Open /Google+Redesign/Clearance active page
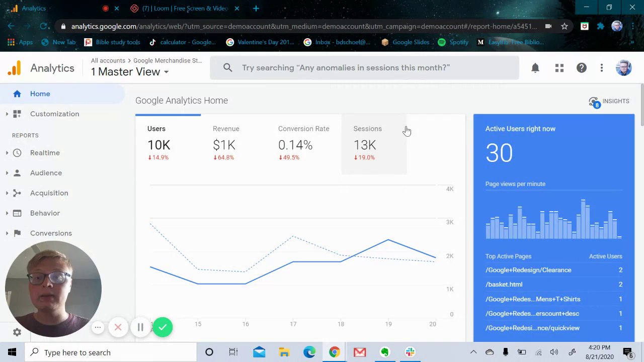The height and width of the screenshot is (362, 644). click(x=528, y=270)
